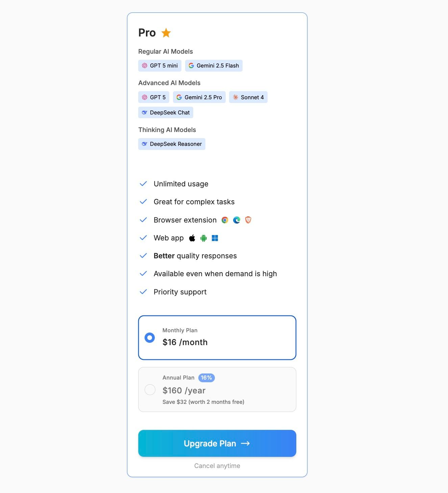
Task: Click the Brave browser icon
Action: tap(248, 220)
